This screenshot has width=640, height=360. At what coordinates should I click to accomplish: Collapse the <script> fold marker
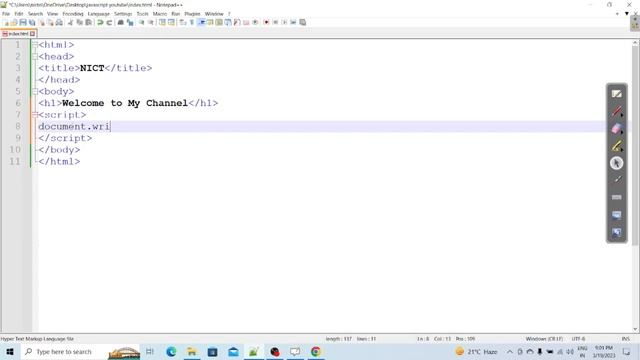pos(35,115)
